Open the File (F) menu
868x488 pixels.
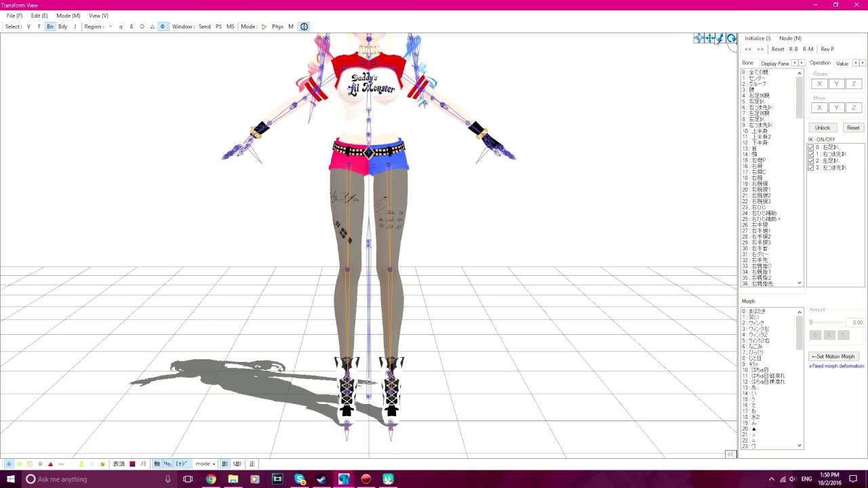tap(14, 16)
